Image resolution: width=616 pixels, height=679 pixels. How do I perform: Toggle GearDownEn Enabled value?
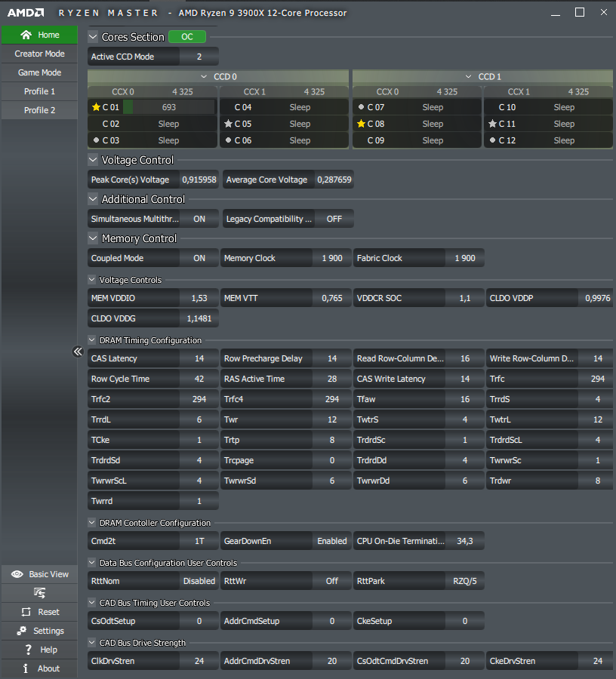332,541
